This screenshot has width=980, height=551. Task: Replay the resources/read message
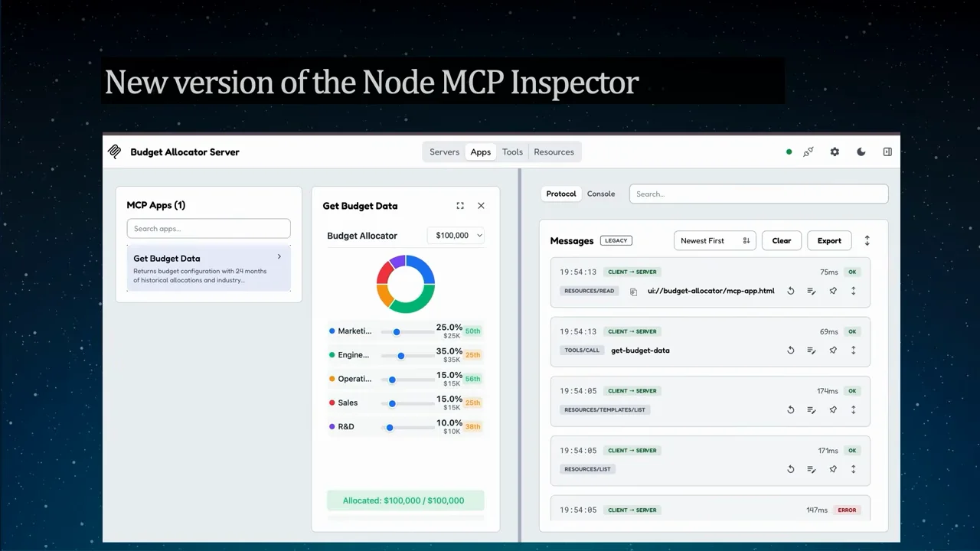tap(791, 291)
